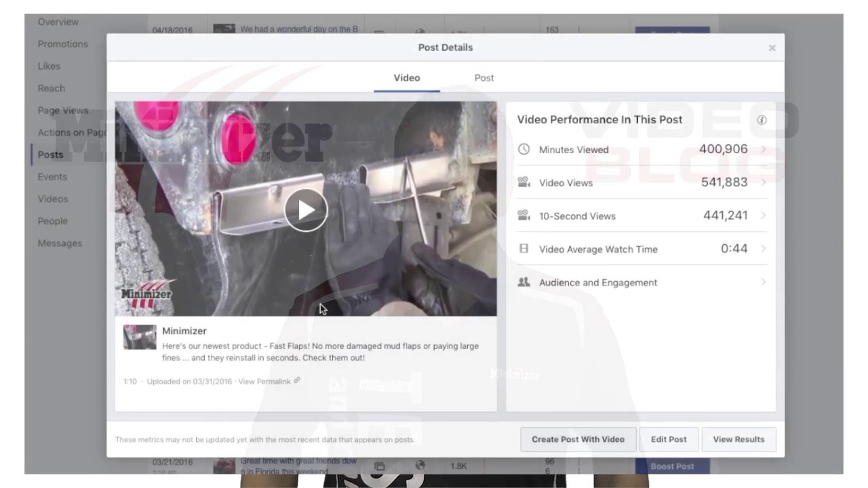Viewport: 868px width, 488px height.
Task: Click the Audience and Engagement people icon
Action: click(524, 282)
